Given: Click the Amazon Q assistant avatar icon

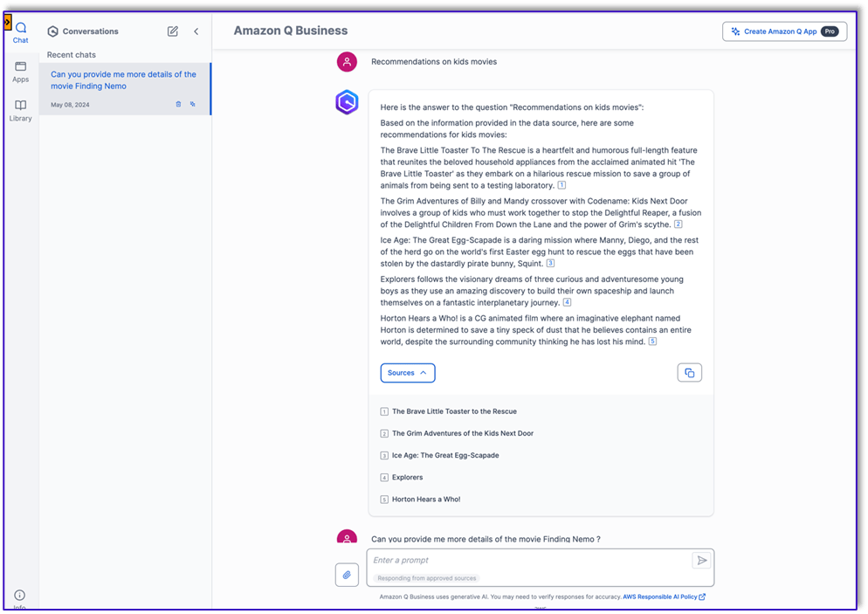Looking at the screenshot, I should pos(347,102).
